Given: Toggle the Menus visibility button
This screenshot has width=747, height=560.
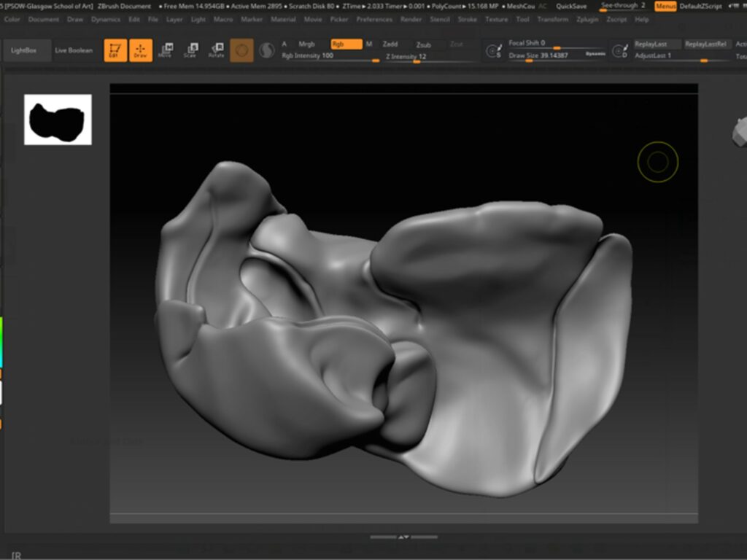Looking at the screenshot, I should (x=665, y=6).
